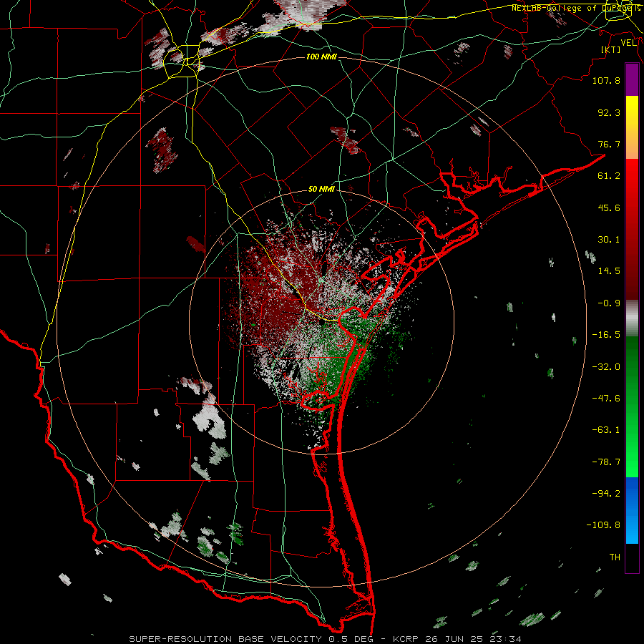Click the TH legend label
Screen dimensions: 644x644
(x=615, y=557)
